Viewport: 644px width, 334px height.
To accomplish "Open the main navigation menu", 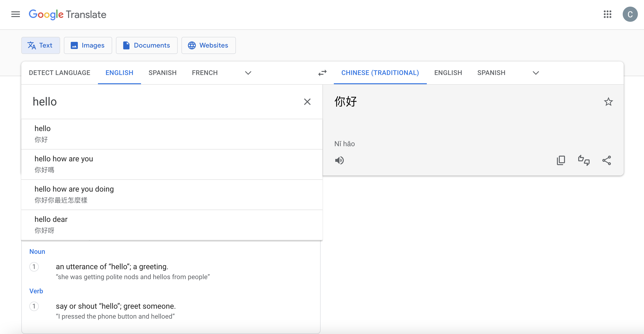I will pos(15,14).
